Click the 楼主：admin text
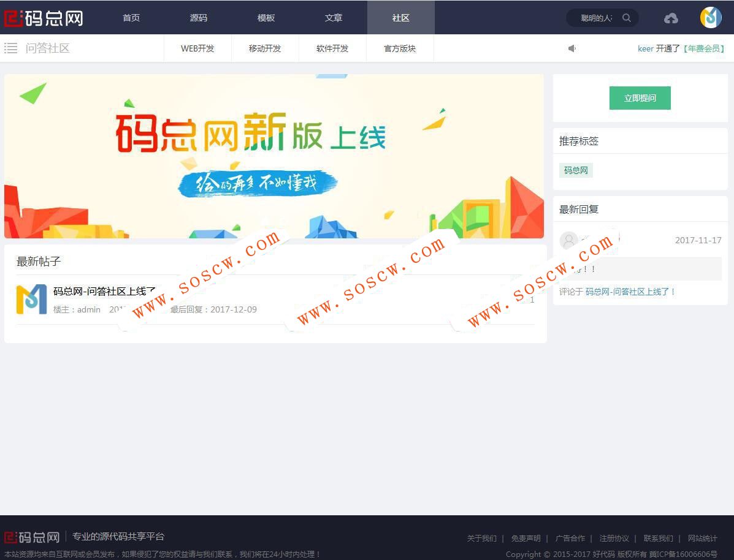Screen dimensions: 734x560 (x=77, y=309)
